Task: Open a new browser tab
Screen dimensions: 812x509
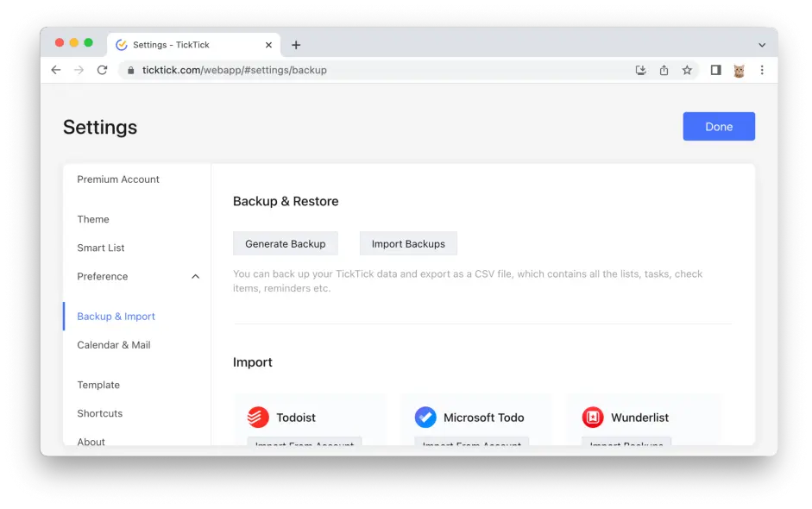Action: (296, 45)
